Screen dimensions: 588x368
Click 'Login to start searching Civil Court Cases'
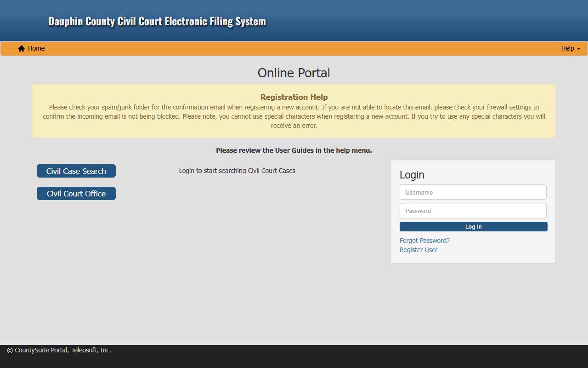237,171
